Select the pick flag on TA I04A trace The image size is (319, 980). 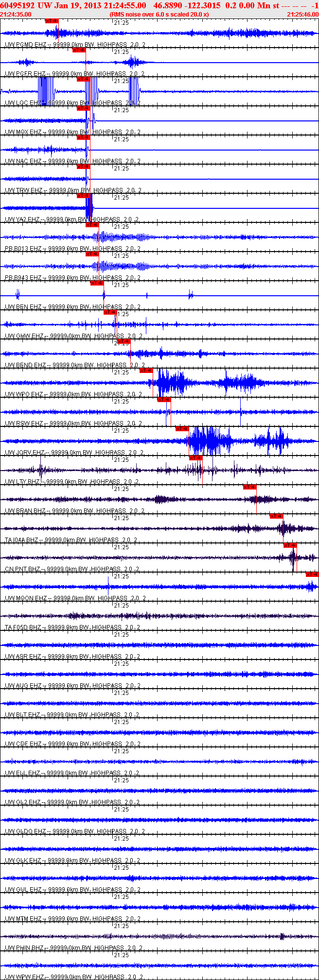tap(277, 516)
